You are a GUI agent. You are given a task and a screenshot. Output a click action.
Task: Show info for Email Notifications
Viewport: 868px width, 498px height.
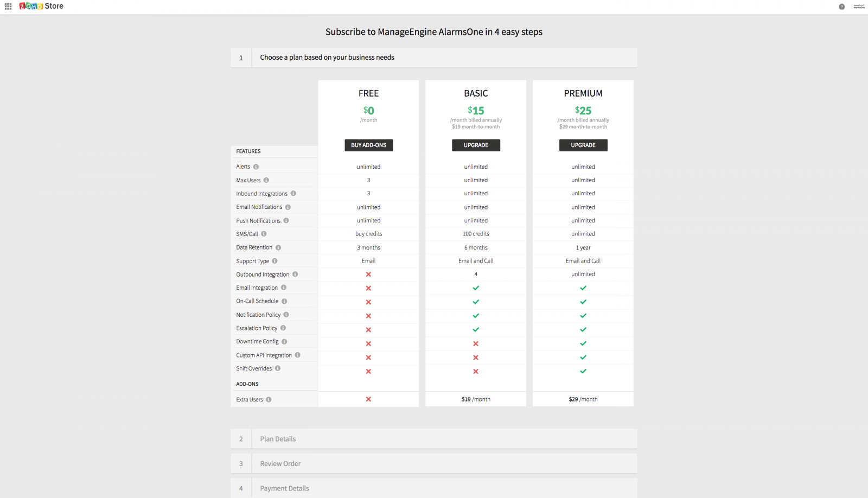click(x=288, y=207)
